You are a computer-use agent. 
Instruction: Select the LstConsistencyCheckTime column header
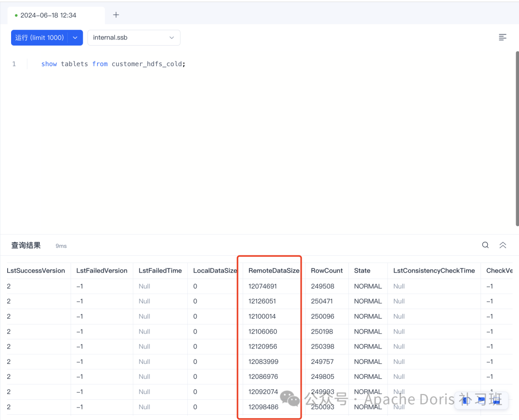point(434,271)
